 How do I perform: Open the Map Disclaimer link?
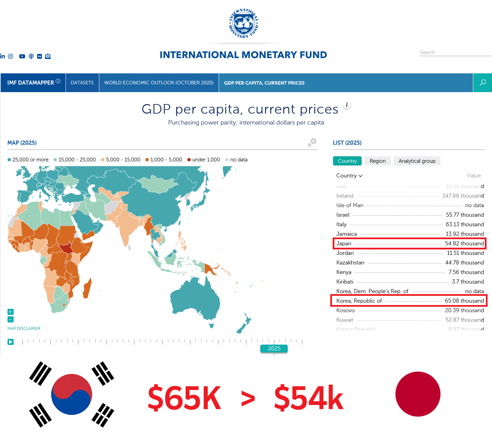24,329
